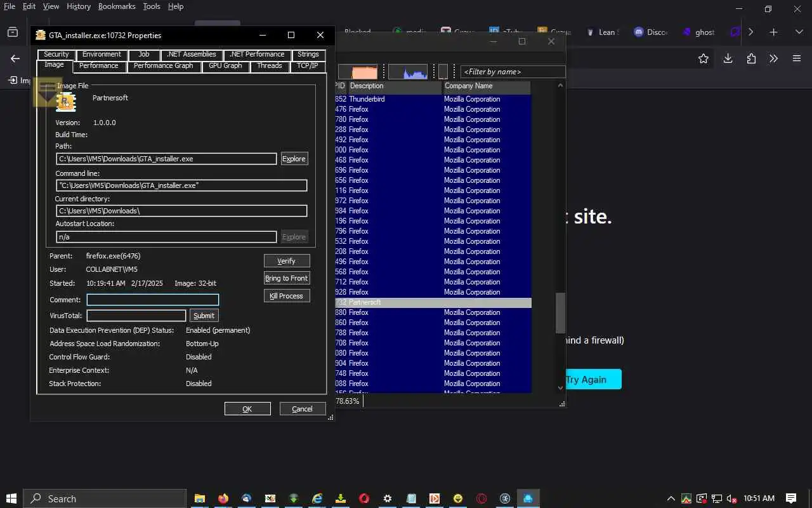Click the network tray icon
The image size is (812, 508).
pos(716,498)
